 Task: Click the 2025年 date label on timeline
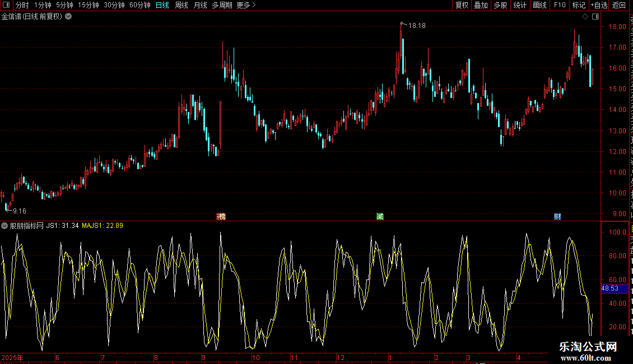12,357
